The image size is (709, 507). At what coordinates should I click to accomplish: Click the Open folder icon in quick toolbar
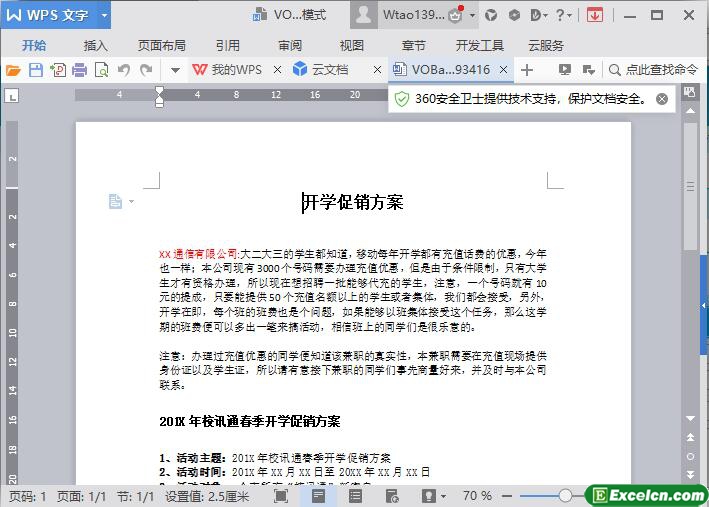tap(13, 70)
